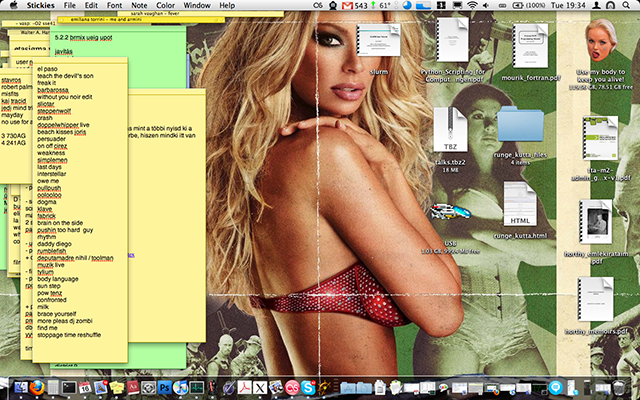Click the date and time 'Tue 19:34'

pos(568,5)
